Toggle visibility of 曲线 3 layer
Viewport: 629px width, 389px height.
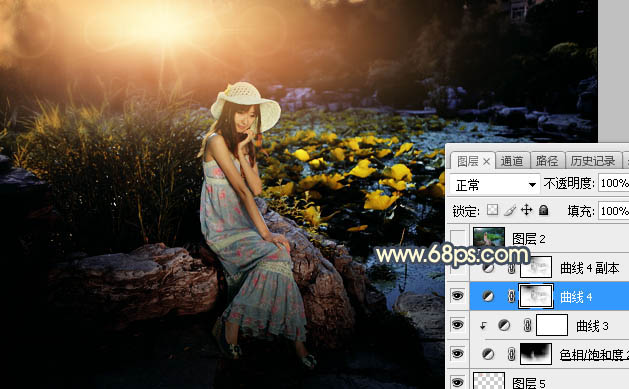click(458, 325)
